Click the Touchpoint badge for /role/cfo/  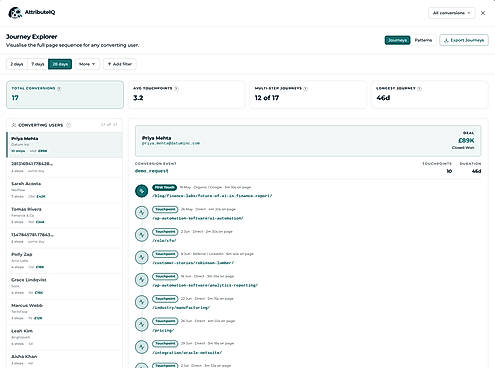[x=165, y=231]
